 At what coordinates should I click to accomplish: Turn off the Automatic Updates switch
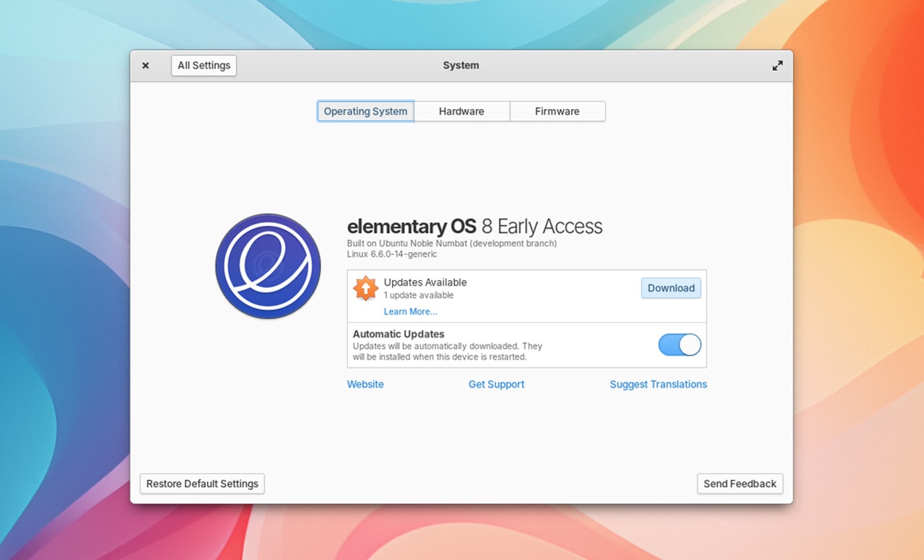click(x=679, y=345)
